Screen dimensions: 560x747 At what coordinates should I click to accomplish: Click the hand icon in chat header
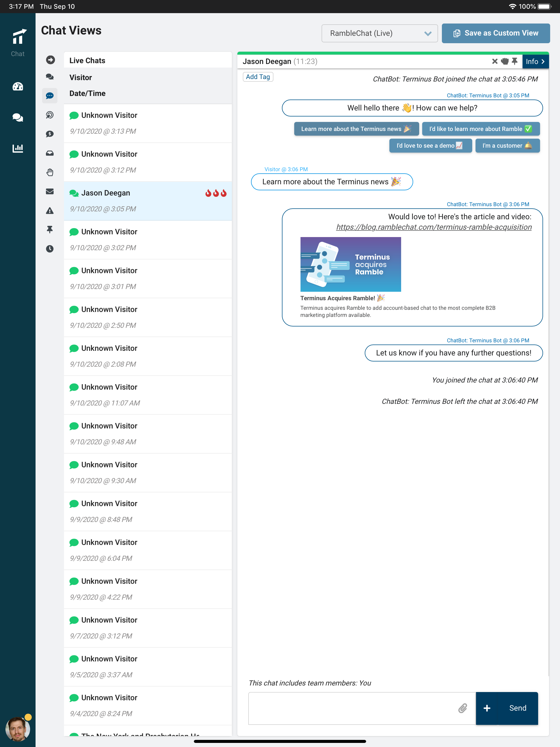pos(504,61)
